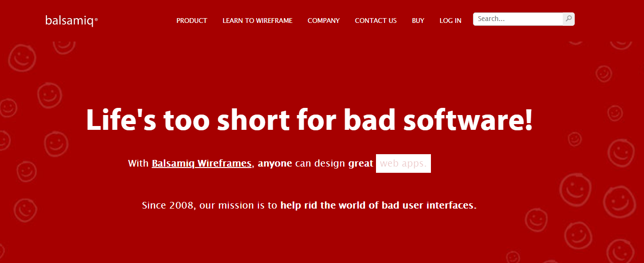Open the COMPANY menu
Screen dimensions: 644x263
click(x=323, y=21)
